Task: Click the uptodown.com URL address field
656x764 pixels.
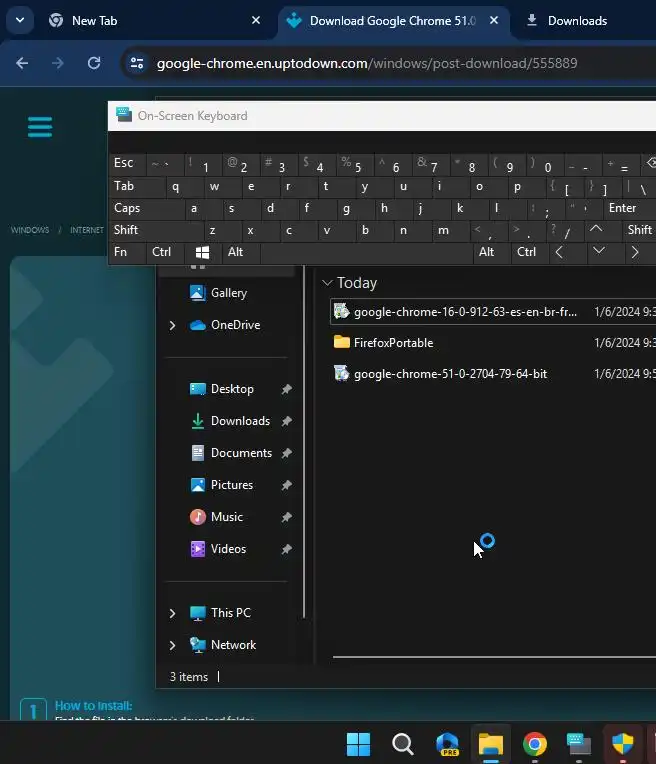Action: [x=367, y=63]
